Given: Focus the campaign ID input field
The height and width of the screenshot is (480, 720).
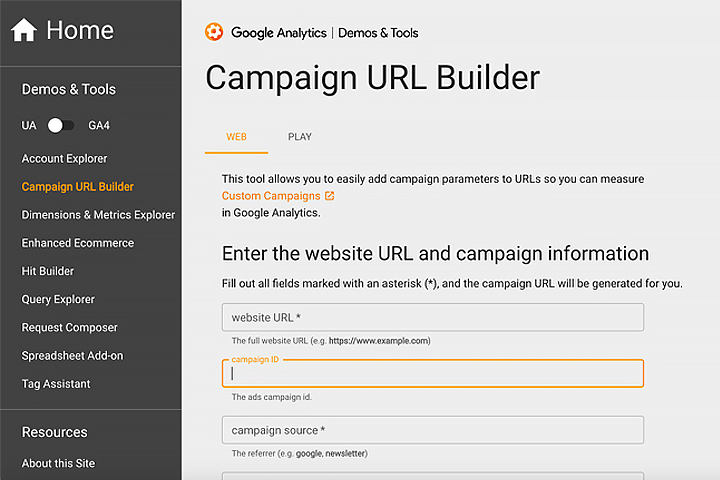Looking at the screenshot, I should 433,373.
